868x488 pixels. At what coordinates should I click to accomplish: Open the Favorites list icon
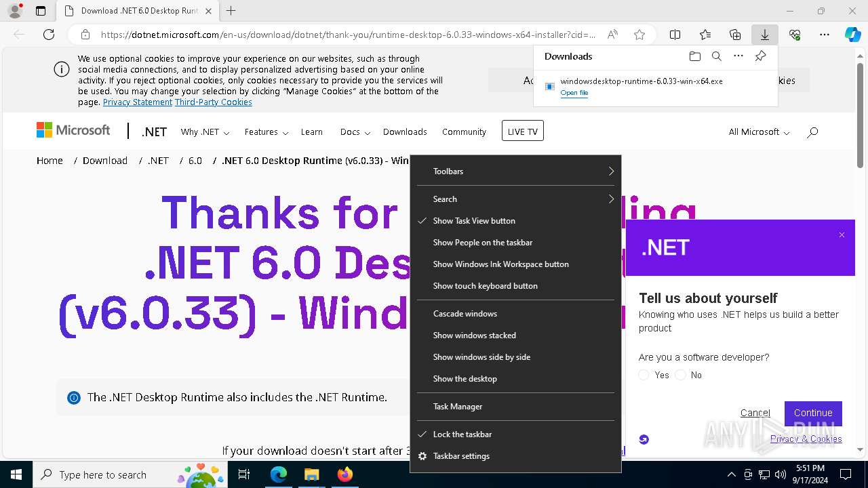[x=705, y=35]
